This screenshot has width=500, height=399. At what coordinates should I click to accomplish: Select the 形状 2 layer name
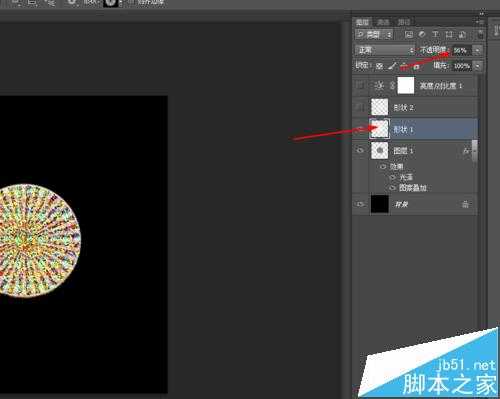pos(404,108)
